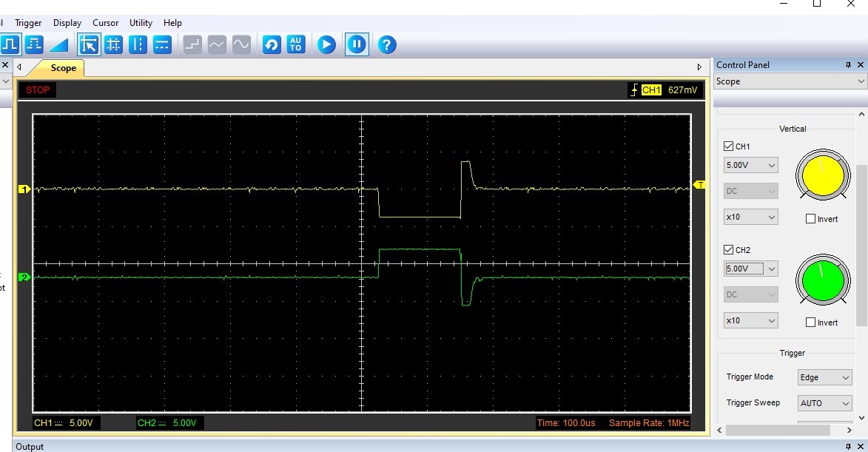This screenshot has height=452, width=868.
Task: Open help via question mark icon
Action: point(386,45)
